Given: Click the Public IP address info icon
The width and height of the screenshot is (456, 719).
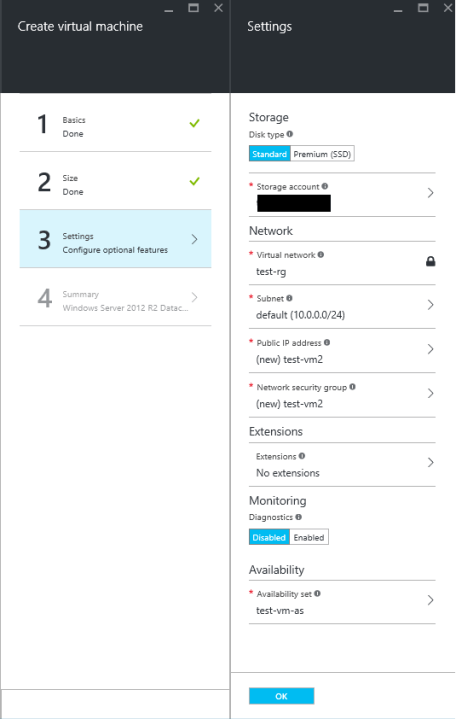Looking at the screenshot, I should tap(327, 343).
